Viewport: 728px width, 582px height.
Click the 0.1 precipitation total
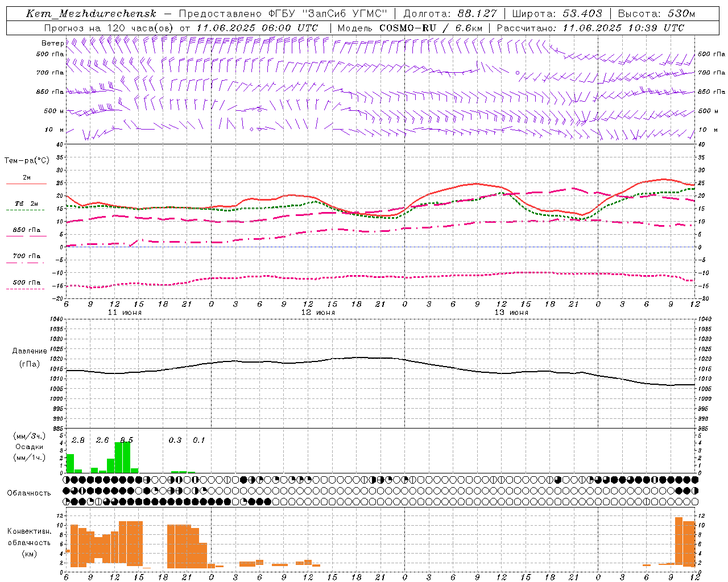pyautogui.click(x=199, y=440)
